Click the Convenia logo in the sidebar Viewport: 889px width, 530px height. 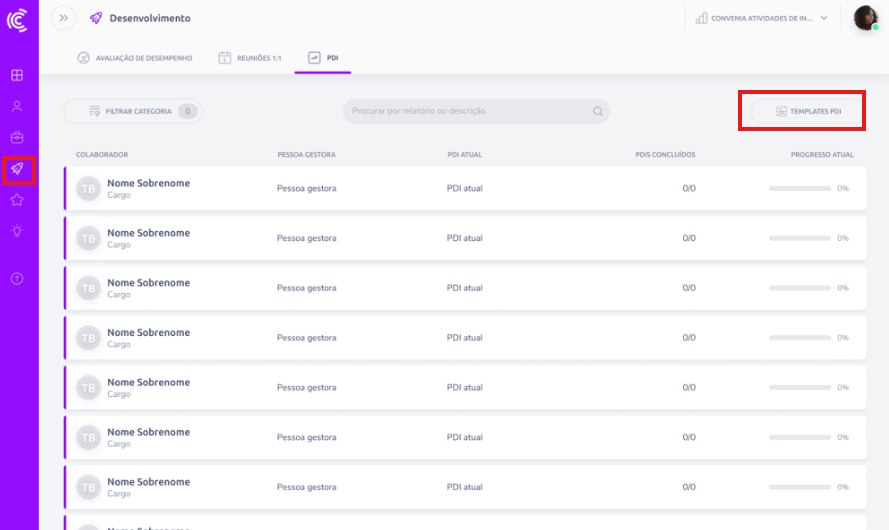coord(18,19)
